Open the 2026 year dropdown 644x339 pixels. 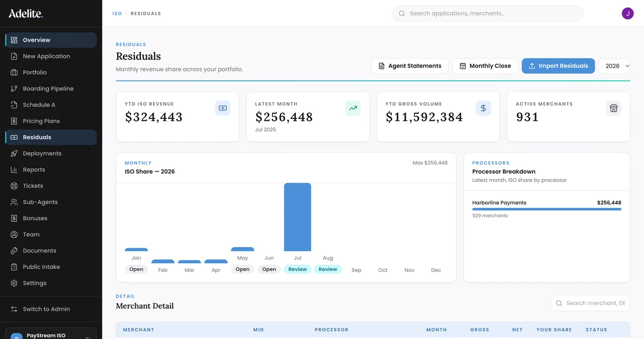614,66
